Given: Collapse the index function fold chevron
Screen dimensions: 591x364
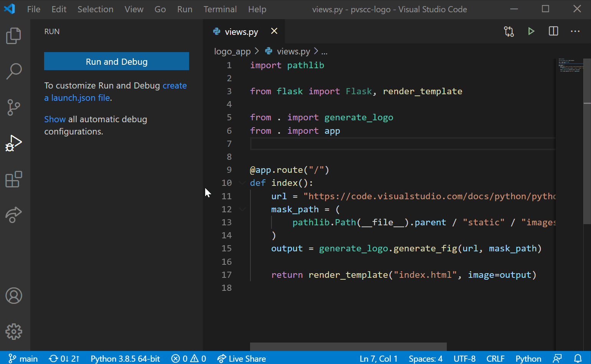Looking at the screenshot, I should [x=242, y=183].
